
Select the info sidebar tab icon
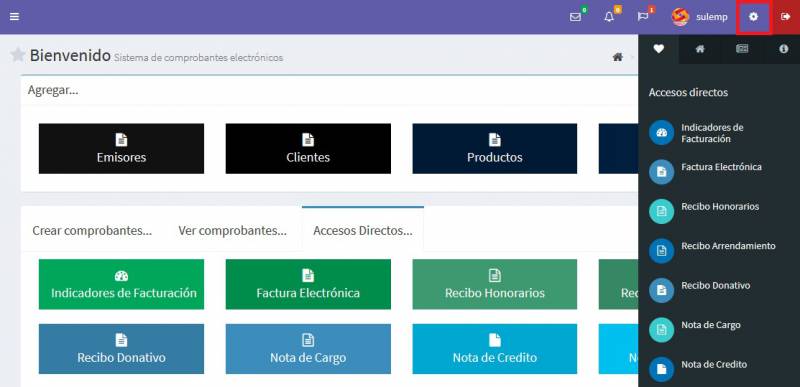pos(783,49)
